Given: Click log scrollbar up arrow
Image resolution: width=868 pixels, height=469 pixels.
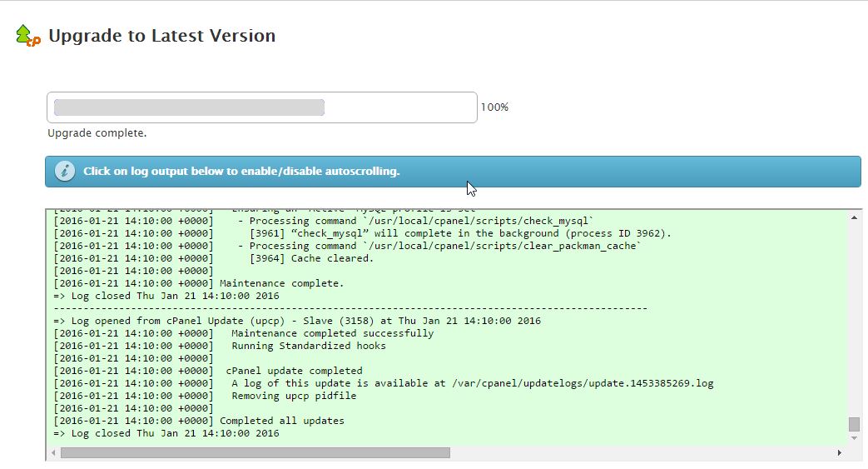Looking at the screenshot, I should click(x=854, y=218).
